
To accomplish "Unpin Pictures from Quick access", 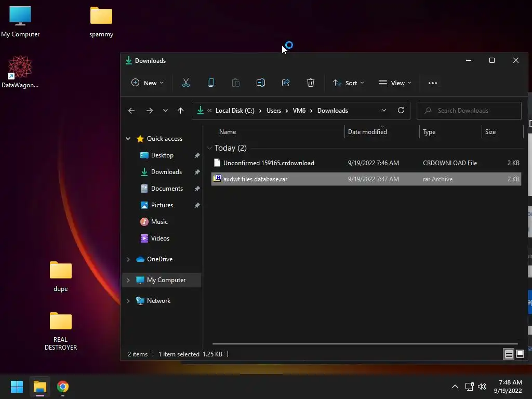I will pyautogui.click(x=197, y=205).
